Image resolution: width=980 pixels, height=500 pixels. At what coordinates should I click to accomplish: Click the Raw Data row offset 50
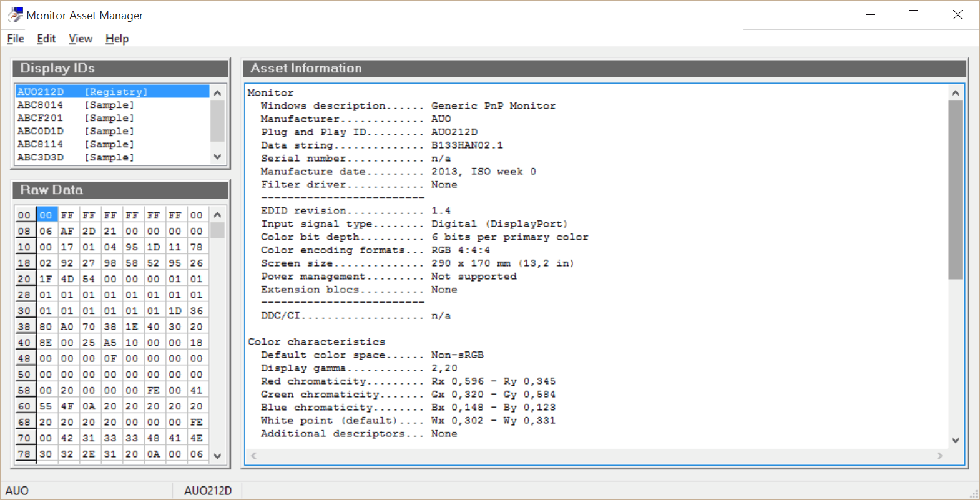pyautogui.click(x=24, y=375)
